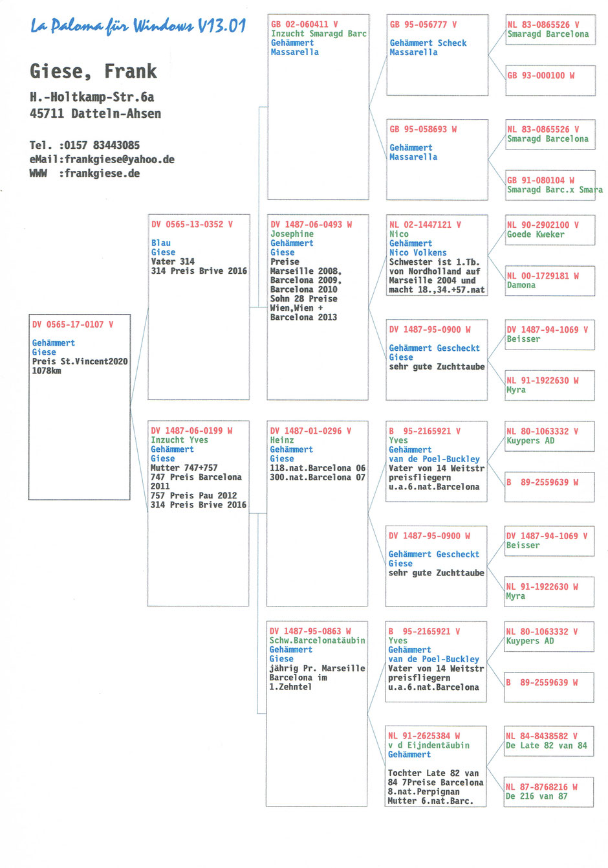The image size is (608, 868).
Task: Click the name 'Schw.Barcelonatäubin'
Action: 318,640
